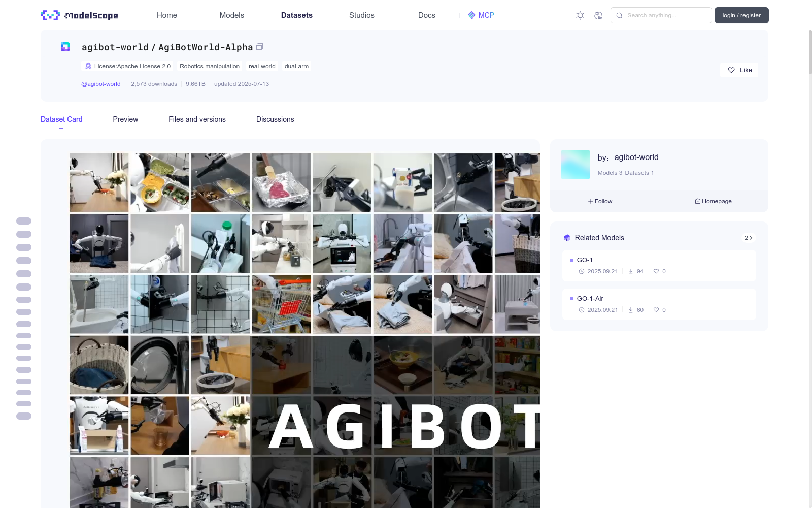812x508 pixels.
Task: Open the organization Homepage link
Action: click(x=713, y=201)
